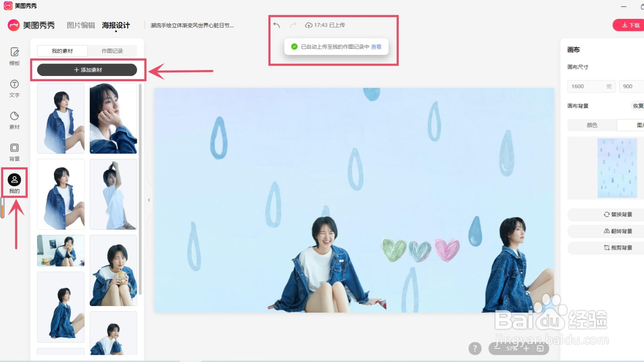Zoom out with the minus icon
644x362 pixels.
(497, 348)
